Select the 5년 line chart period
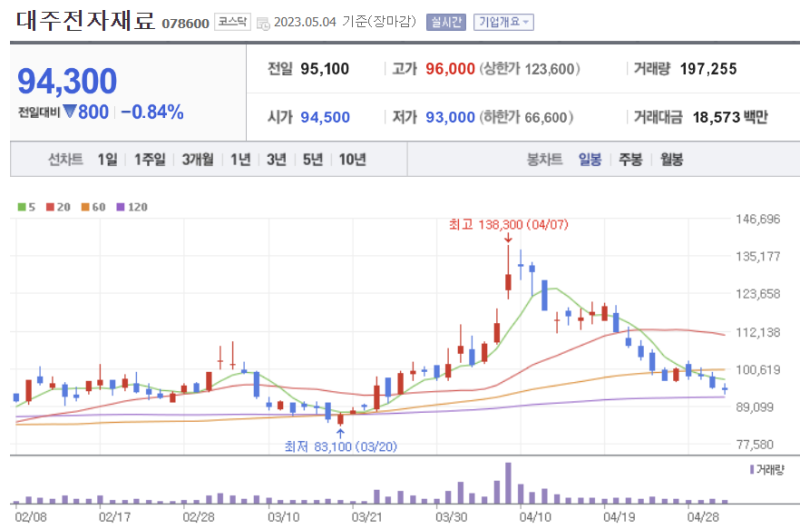The height and width of the screenshot is (529, 800). pos(313,160)
